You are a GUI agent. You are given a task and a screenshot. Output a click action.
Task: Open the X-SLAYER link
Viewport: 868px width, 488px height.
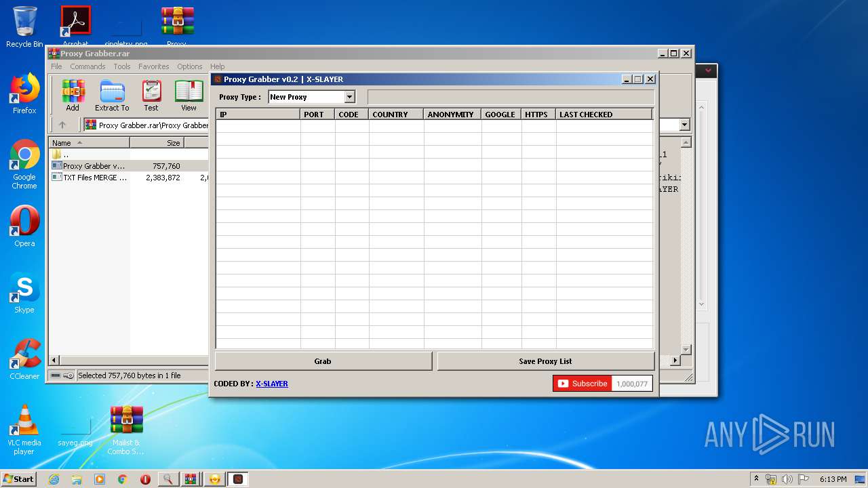[272, 384]
